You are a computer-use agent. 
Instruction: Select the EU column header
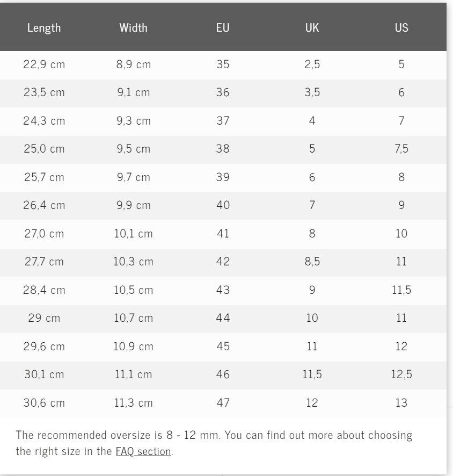(x=223, y=27)
